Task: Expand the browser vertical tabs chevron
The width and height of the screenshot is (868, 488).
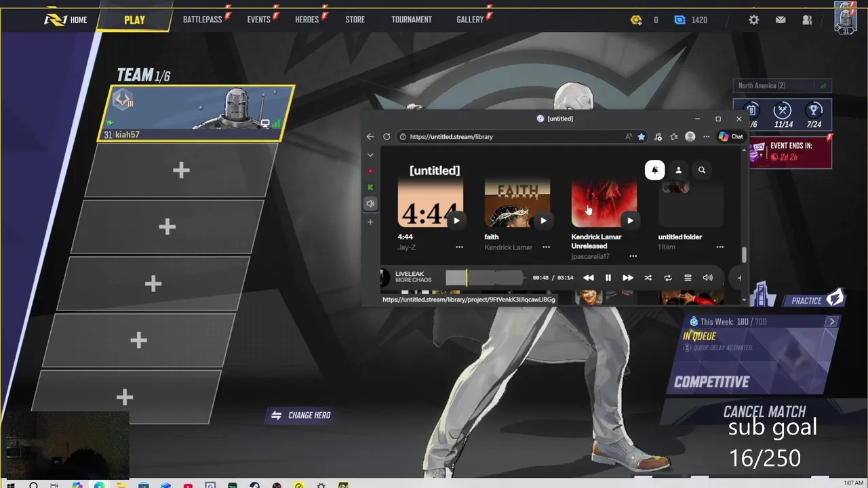Action: coord(370,155)
